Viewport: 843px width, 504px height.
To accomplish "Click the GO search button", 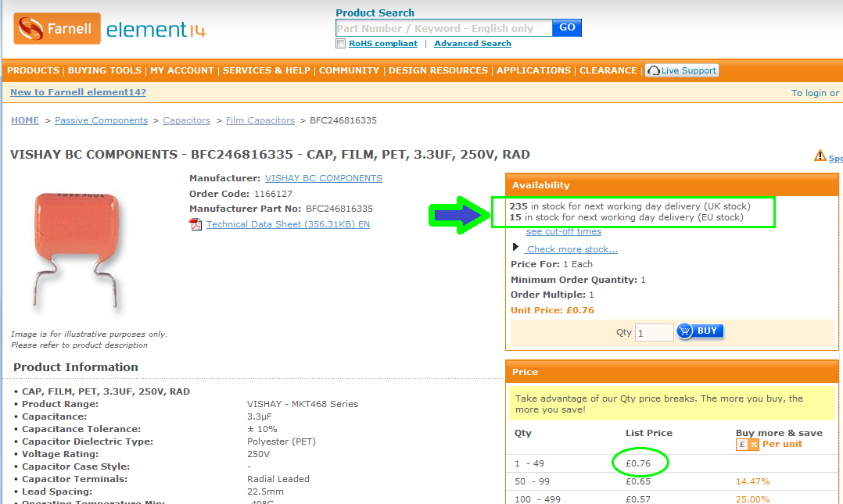I will tap(567, 27).
